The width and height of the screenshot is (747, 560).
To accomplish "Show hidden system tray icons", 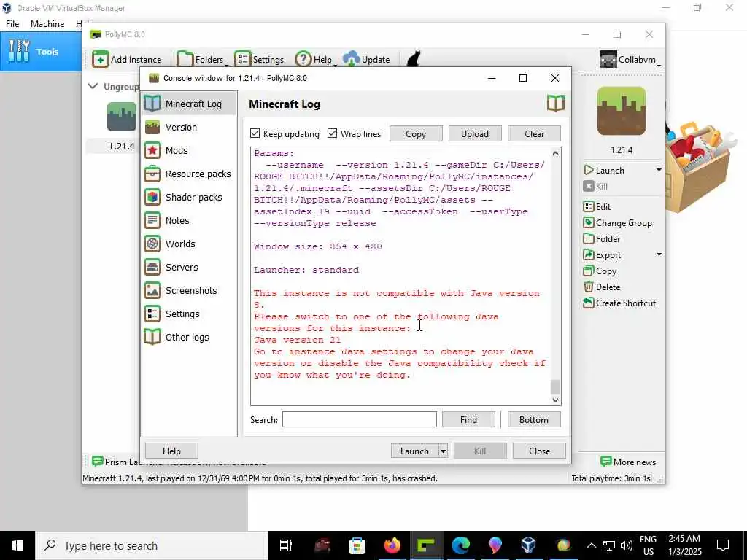I will click(591, 545).
